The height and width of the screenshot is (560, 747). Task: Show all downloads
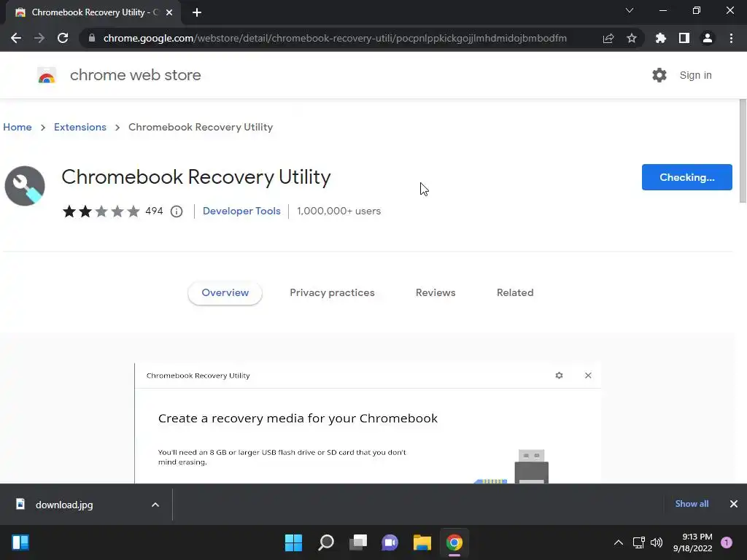click(x=692, y=504)
